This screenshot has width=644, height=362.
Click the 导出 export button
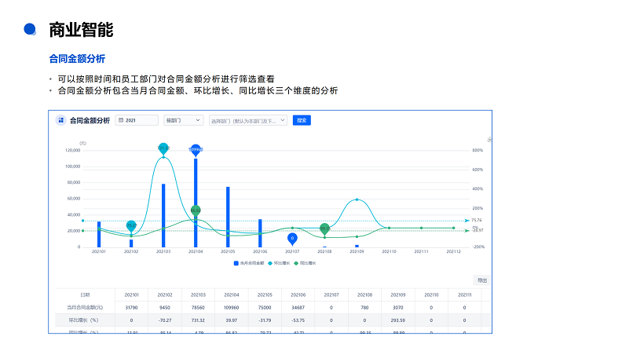pyautogui.click(x=482, y=280)
